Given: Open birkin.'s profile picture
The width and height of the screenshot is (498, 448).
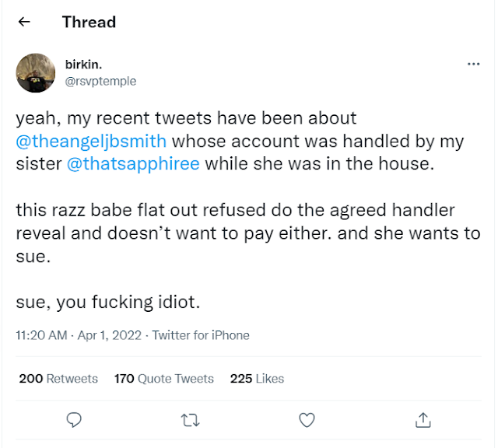Looking at the screenshot, I should point(35,72).
